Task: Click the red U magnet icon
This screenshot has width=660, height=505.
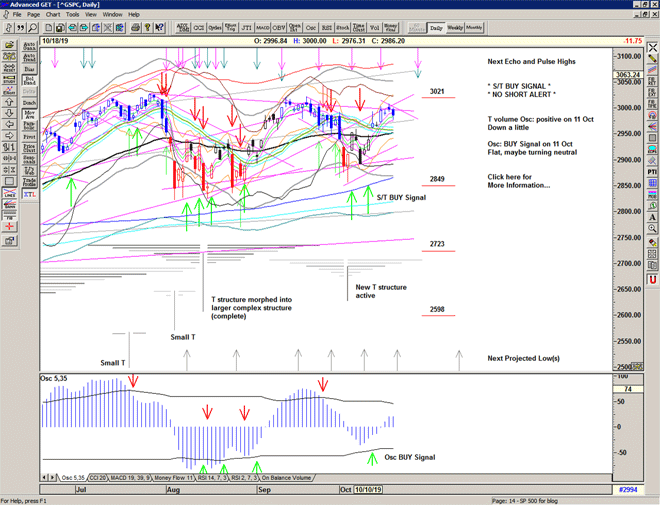Action: coord(652,279)
